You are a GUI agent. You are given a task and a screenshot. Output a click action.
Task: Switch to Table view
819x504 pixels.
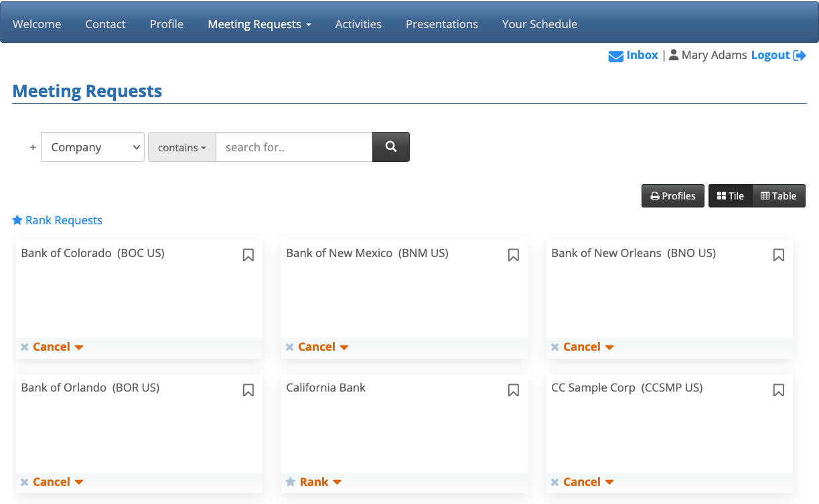point(779,196)
